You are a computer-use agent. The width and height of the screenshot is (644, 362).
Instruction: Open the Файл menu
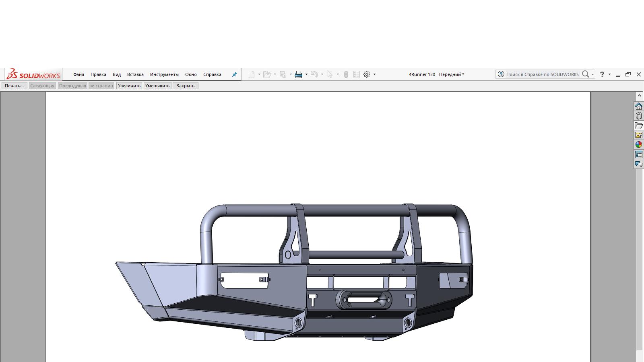(x=78, y=74)
